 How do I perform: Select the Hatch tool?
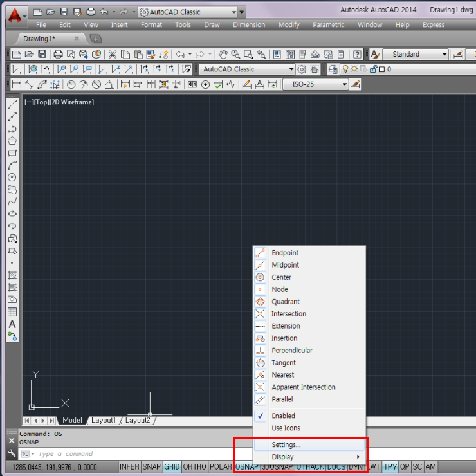point(12,275)
